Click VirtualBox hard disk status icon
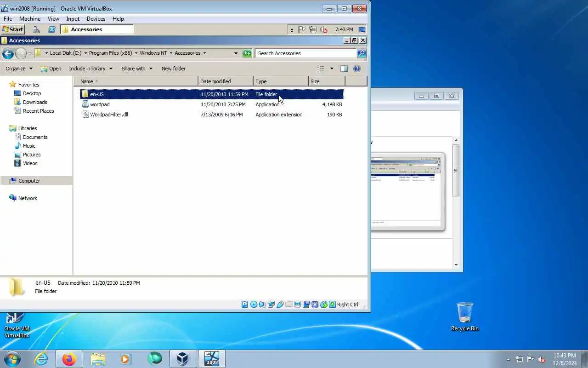This screenshot has height=368, width=588. pos(245,305)
